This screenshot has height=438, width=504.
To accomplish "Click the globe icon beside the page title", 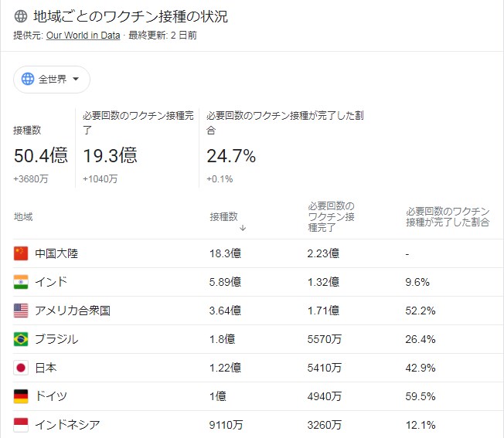I will tap(21, 16).
